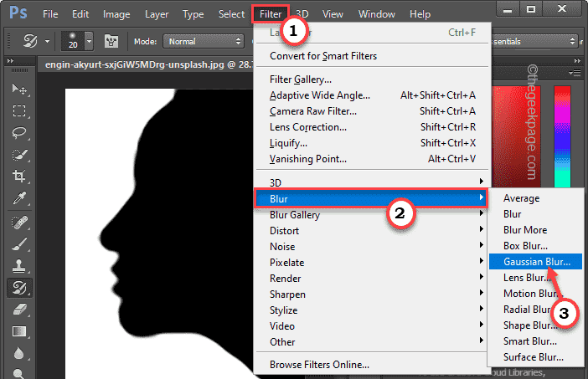Select the Lasso tool

pos(18,133)
